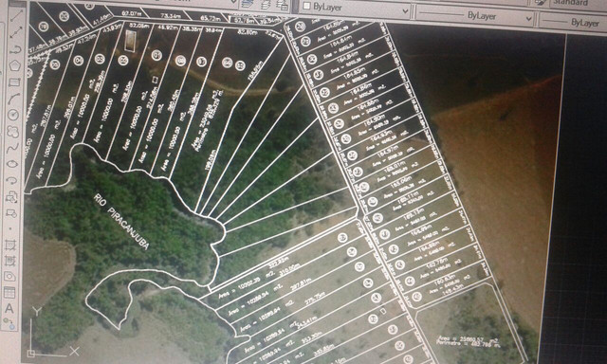Image resolution: width=607 pixels, height=364 pixels.
Task: Choose the Spline tool
Action: pyautogui.click(x=12, y=148)
